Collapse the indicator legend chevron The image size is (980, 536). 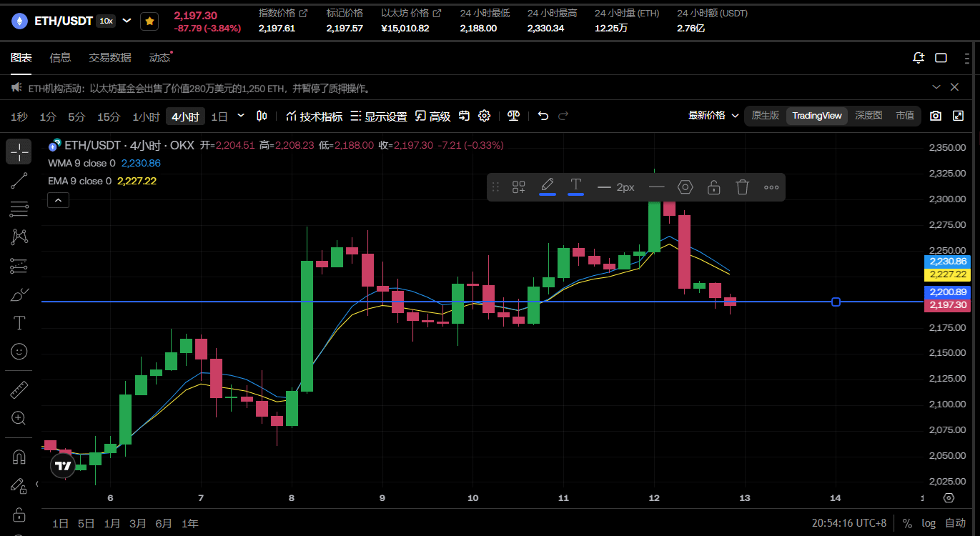pos(59,200)
